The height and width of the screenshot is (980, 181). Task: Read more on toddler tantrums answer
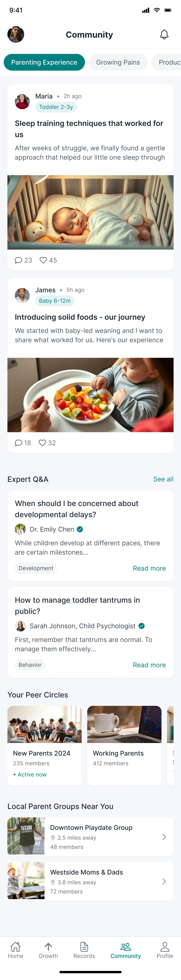point(149,665)
